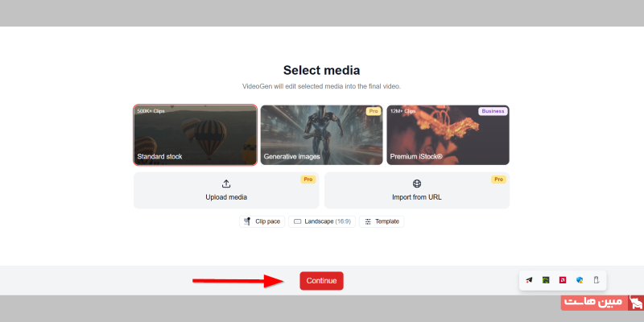This screenshot has width=644, height=322.
Task: Click the Template sliders icon
Action: 368,221
